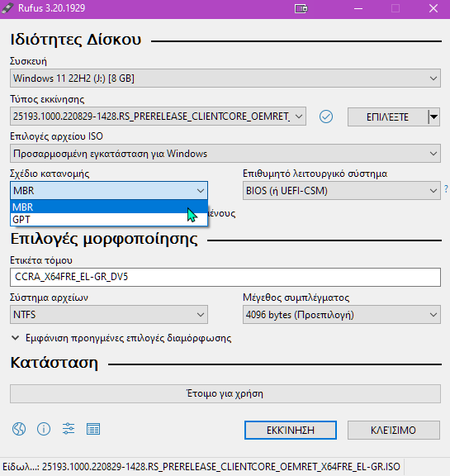This screenshot has width=450, height=476.
Task: Open the Επιλογές αρχείου ISO dropdown
Action: pyautogui.click(x=225, y=154)
